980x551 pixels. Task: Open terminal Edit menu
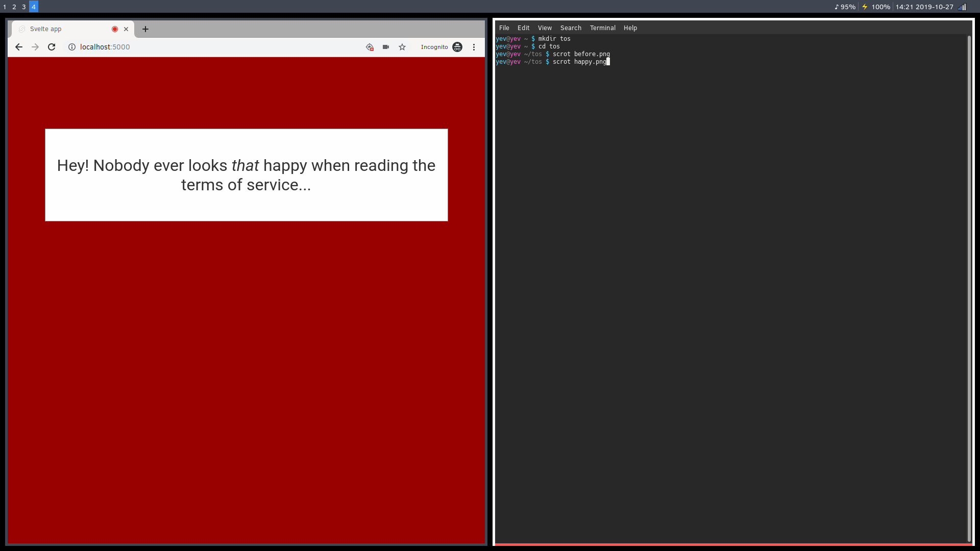523,28
